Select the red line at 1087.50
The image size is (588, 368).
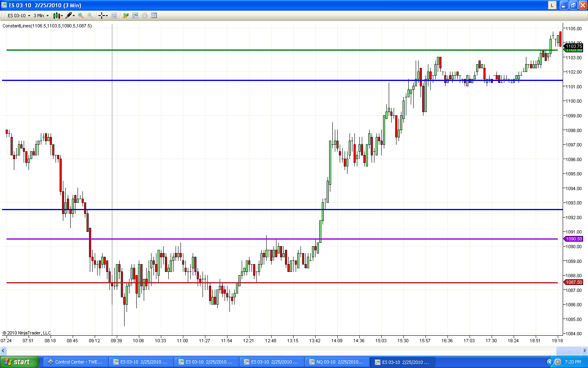(282, 283)
